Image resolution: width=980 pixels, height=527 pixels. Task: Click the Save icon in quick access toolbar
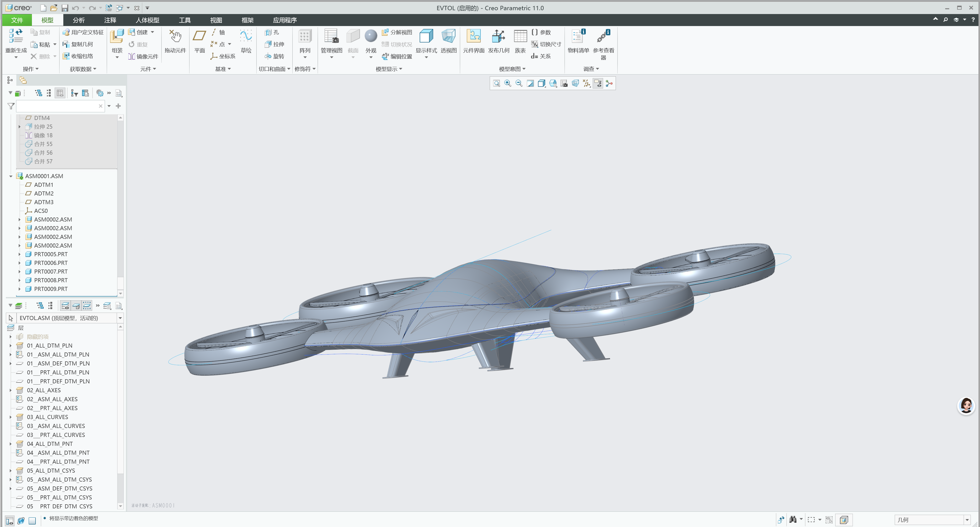tap(65, 8)
